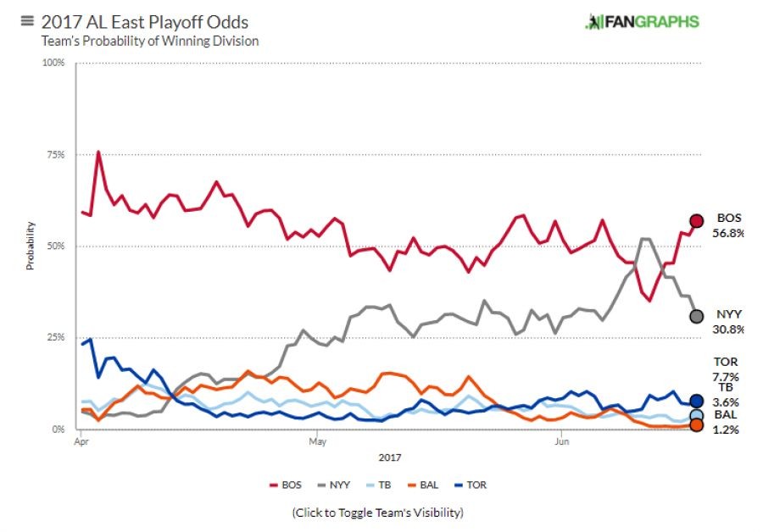Click the red BOS endpoint marker
Viewport: 763px width, 532px height.
(x=696, y=221)
